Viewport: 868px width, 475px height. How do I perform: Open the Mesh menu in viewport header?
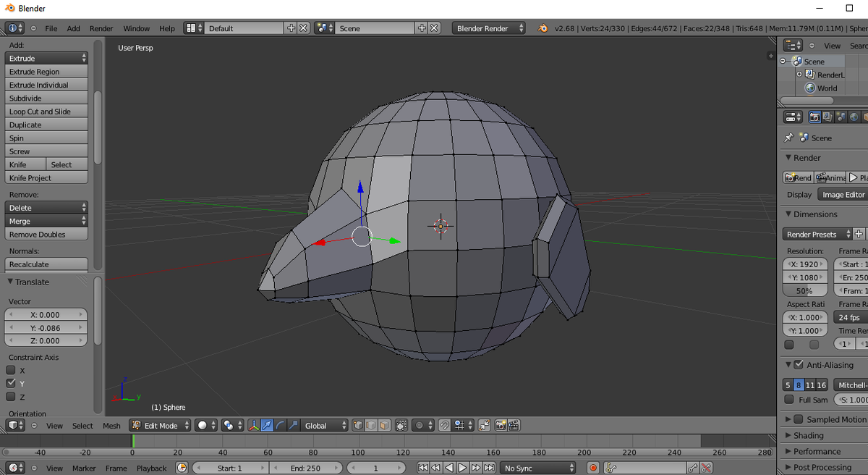pos(111,426)
